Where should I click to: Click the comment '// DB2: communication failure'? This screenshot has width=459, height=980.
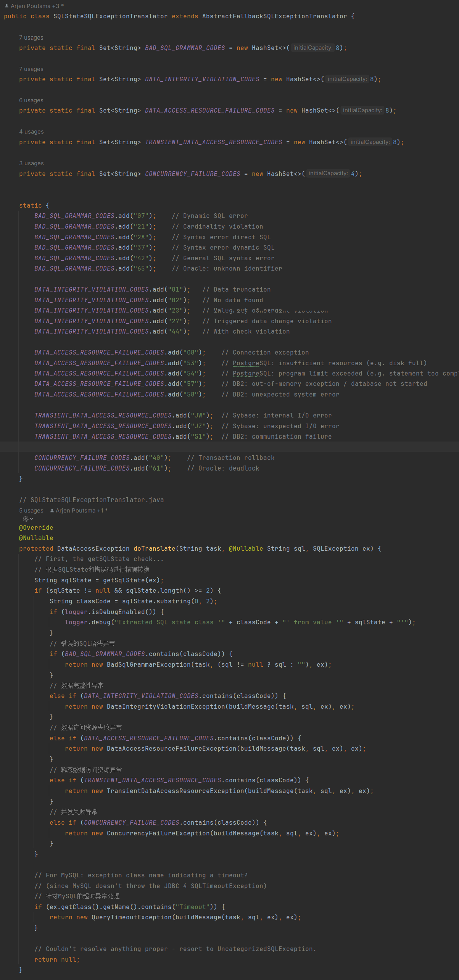click(276, 437)
